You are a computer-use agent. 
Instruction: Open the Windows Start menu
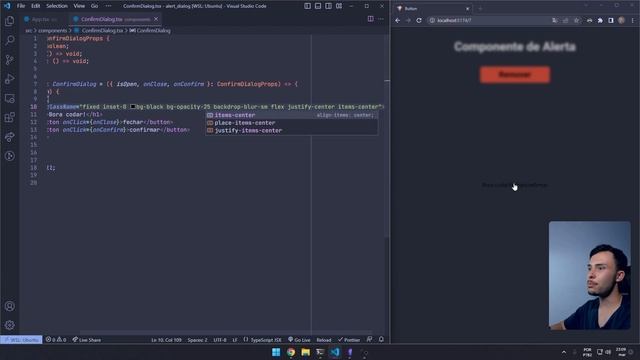(276, 352)
